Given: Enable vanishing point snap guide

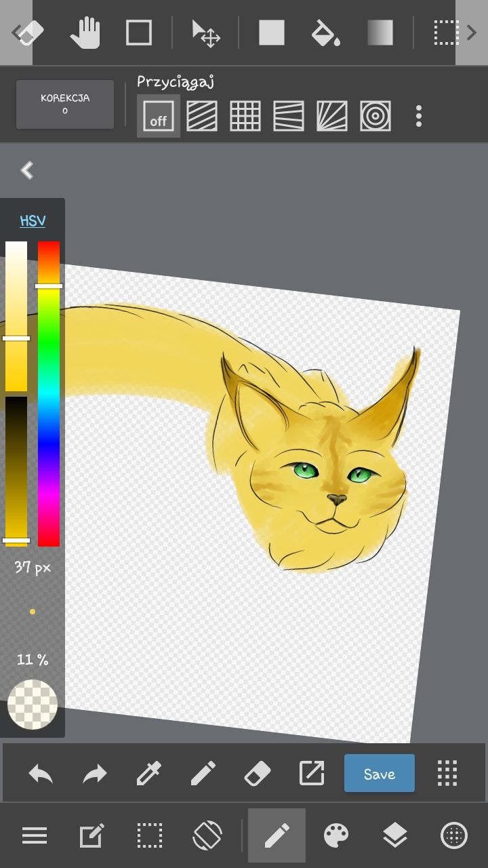Looking at the screenshot, I should click(289, 116).
